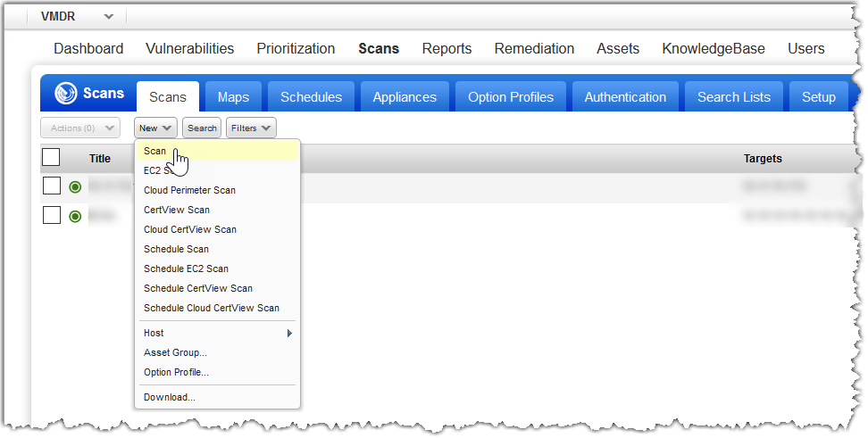Click the green status icon in second scan row
This screenshot has height=438, width=868.
click(75, 216)
